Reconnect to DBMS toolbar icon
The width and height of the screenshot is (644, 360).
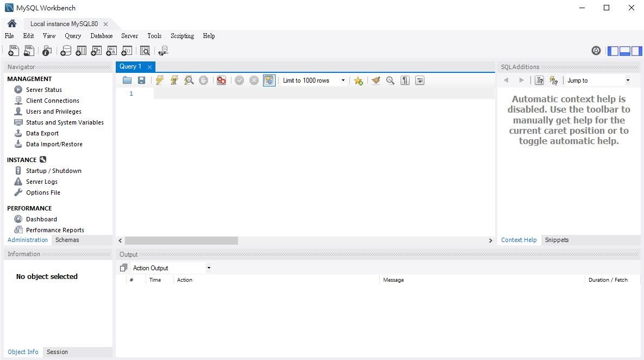163,51
